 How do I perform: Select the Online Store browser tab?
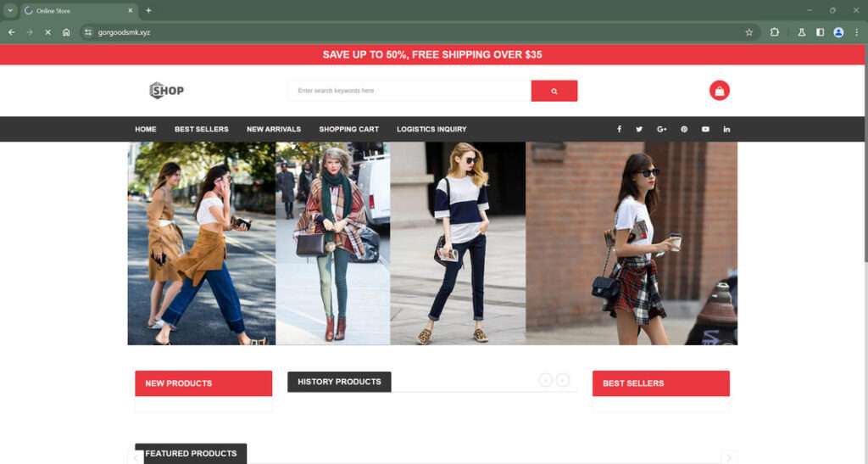pos(79,10)
